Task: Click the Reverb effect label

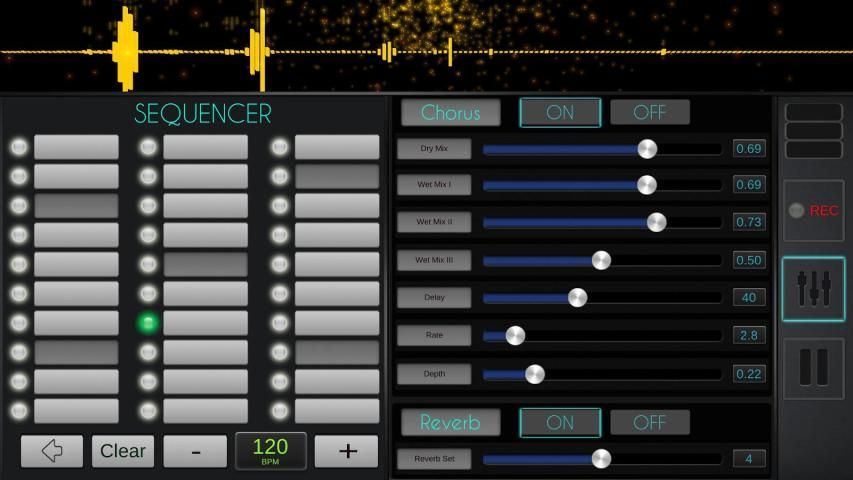Action: tap(450, 423)
